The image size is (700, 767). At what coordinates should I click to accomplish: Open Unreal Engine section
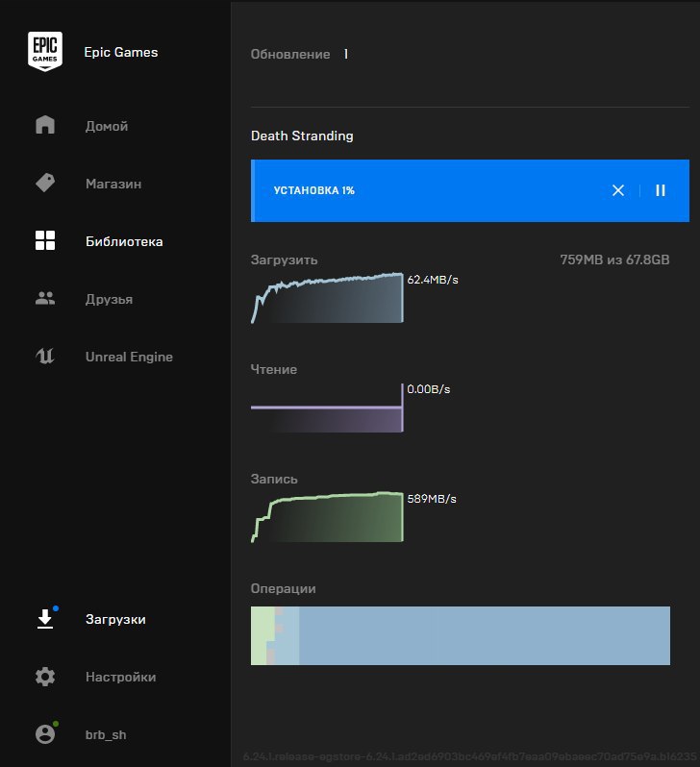click(x=129, y=358)
